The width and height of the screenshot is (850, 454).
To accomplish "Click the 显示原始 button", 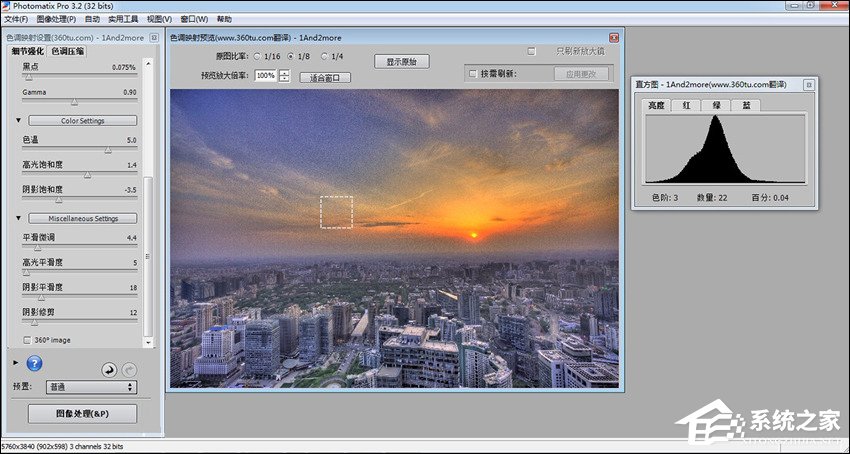I will coord(401,61).
